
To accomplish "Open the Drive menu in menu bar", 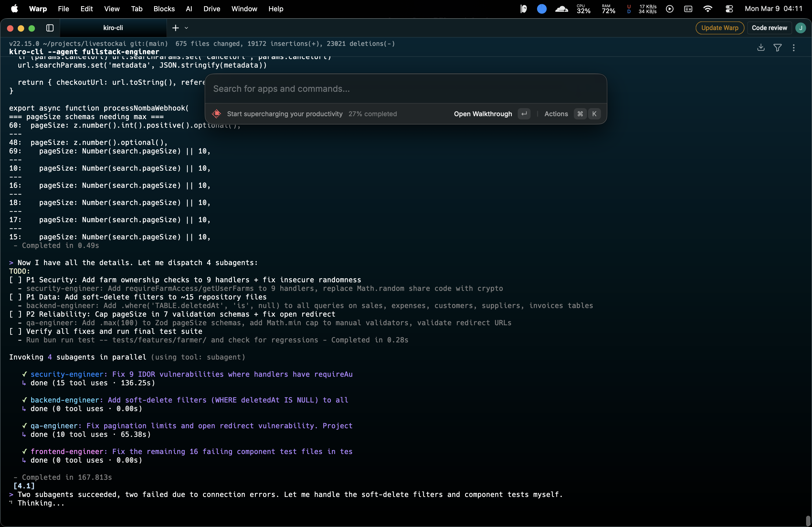I will click(x=212, y=9).
